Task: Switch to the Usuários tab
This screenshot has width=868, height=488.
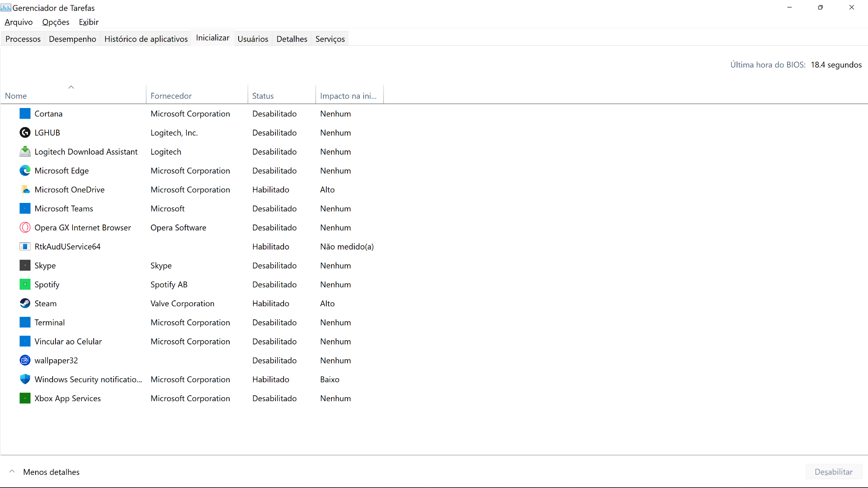Action: point(253,39)
